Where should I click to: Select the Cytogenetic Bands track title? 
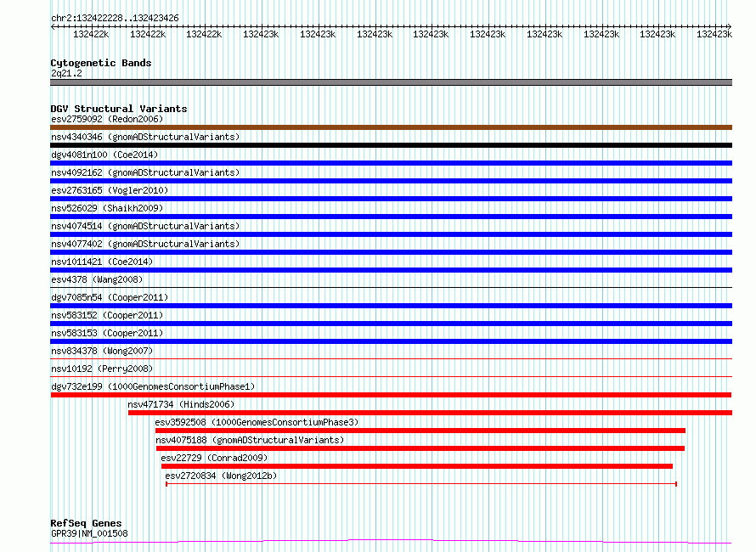point(101,63)
